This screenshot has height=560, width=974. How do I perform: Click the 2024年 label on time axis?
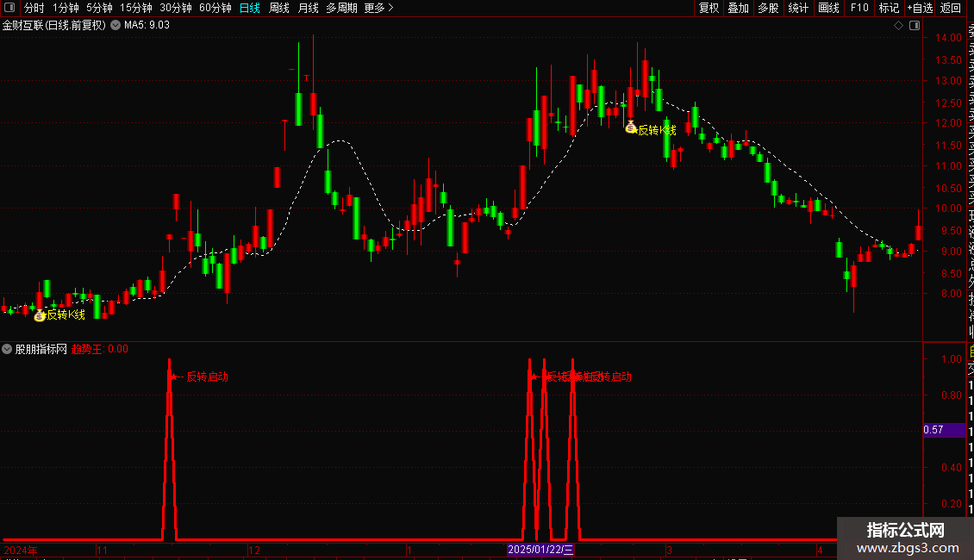pos(21,551)
